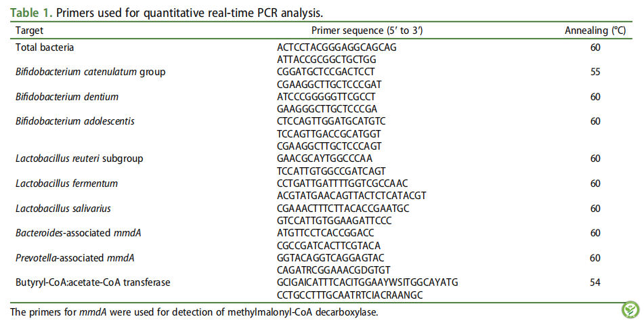Click the 'Bifidobacterium dentium' target name
Viewport: 644px width, 323px height.
tap(67, 97)
